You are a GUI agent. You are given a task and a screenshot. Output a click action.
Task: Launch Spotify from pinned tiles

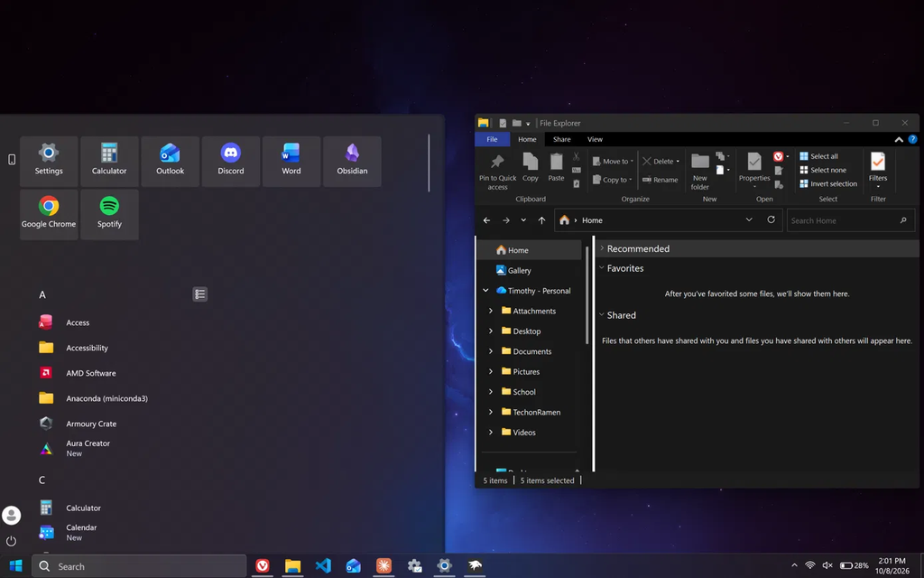(x=109, y=214)
